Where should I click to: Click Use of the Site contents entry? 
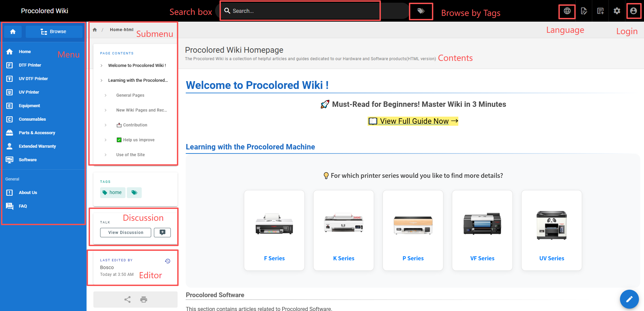[131, 155]
